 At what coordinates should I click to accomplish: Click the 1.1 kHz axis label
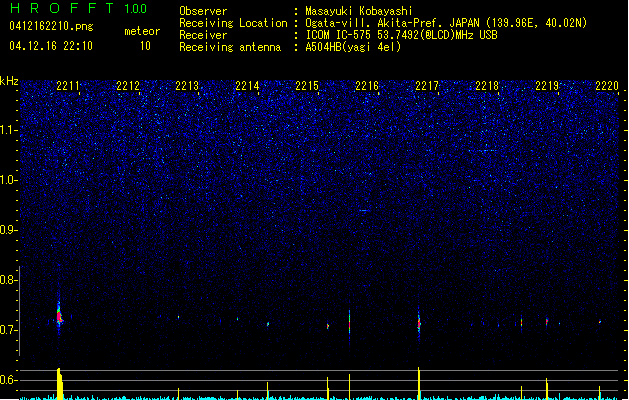[x=9, y=130]
